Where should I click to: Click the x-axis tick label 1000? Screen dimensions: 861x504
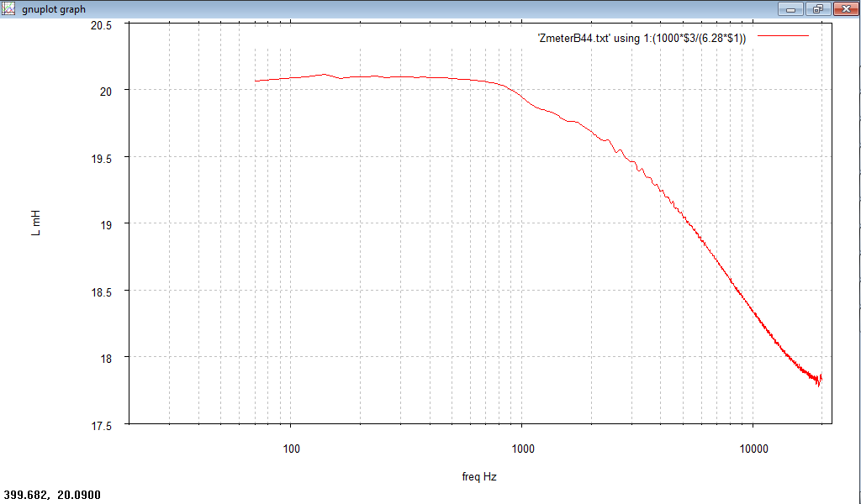pos(523,449)
